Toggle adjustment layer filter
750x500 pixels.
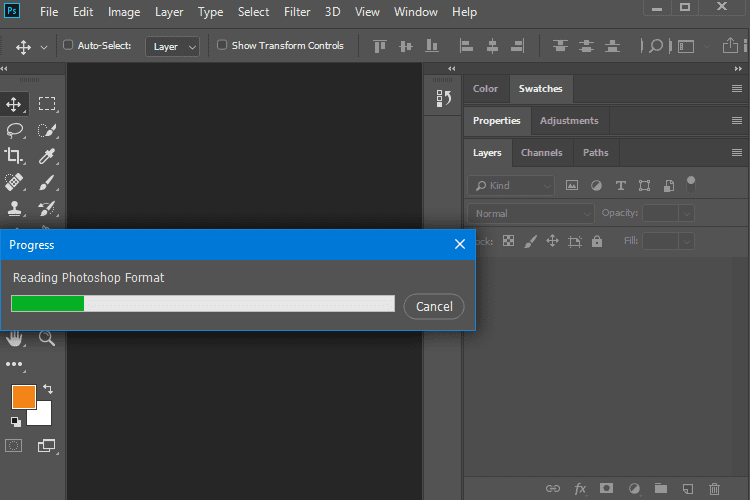[x=596, y=185]
